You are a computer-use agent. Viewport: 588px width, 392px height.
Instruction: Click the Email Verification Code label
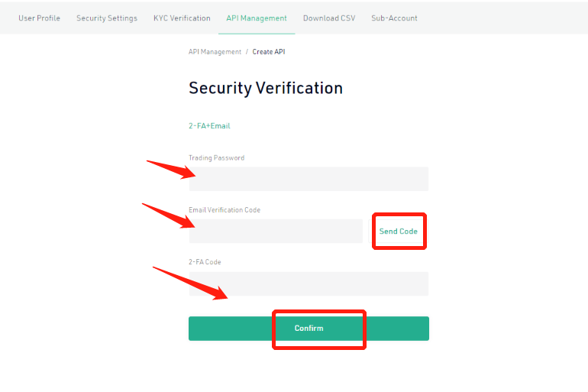coord(225,210)
